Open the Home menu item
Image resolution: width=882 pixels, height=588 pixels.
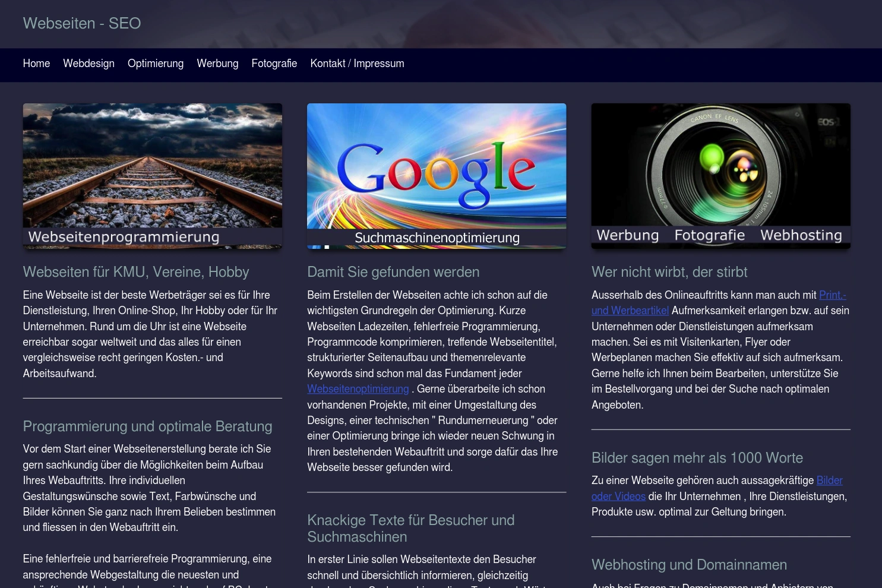36,64
